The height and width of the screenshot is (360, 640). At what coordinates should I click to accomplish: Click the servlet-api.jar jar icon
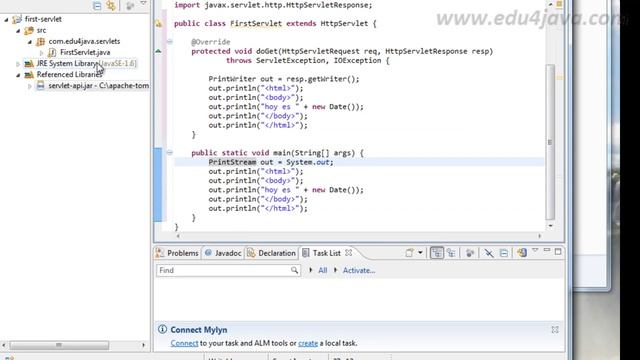click(x=40, y=86)
